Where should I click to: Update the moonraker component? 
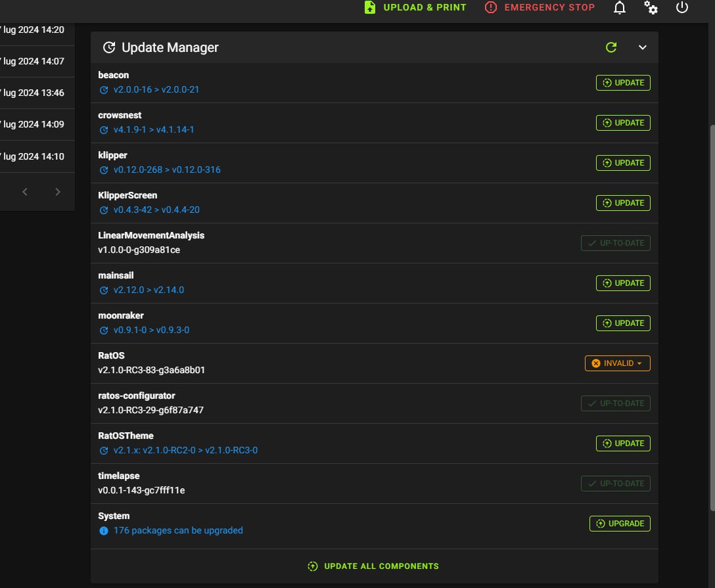tap(623, 324)
